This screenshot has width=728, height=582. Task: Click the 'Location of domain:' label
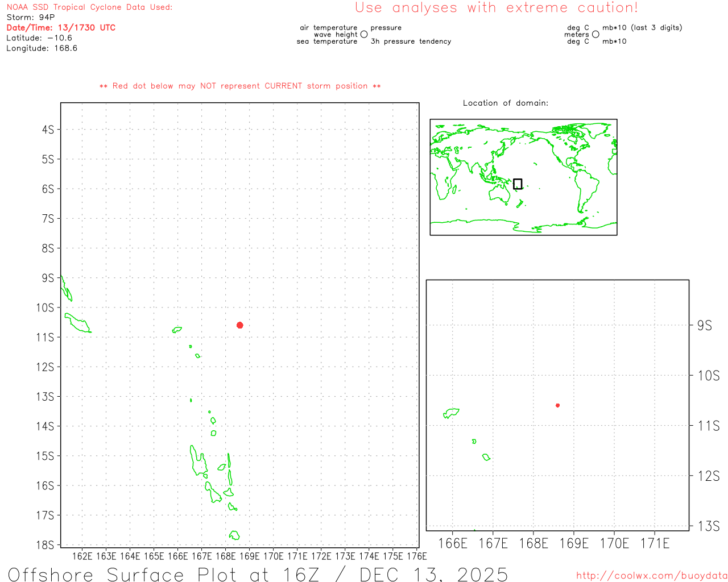coord(506,103)
